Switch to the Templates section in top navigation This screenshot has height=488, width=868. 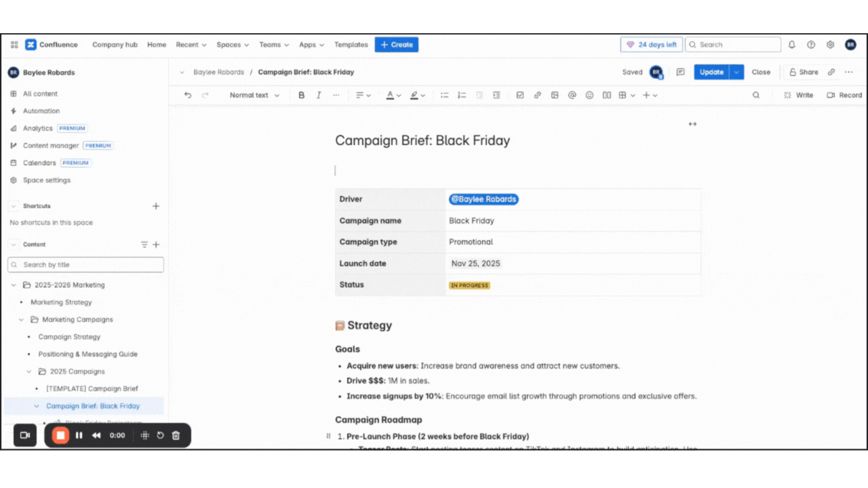(x=351, y=44)
